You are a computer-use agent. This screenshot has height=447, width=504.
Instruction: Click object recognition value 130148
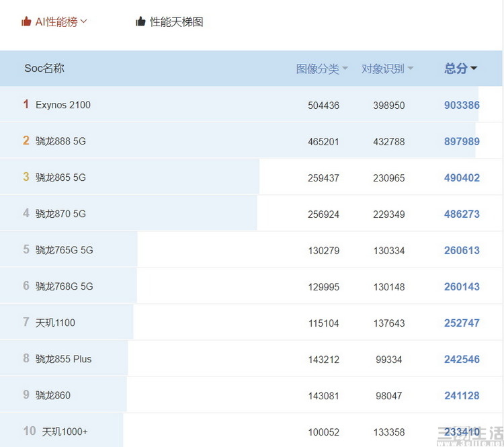click(x=389, y=287)
